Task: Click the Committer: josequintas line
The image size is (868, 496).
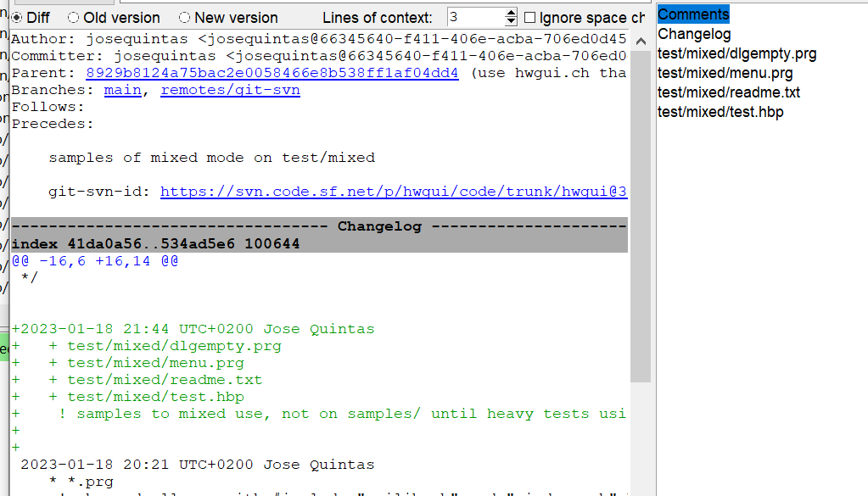Action: coord(319,57)
